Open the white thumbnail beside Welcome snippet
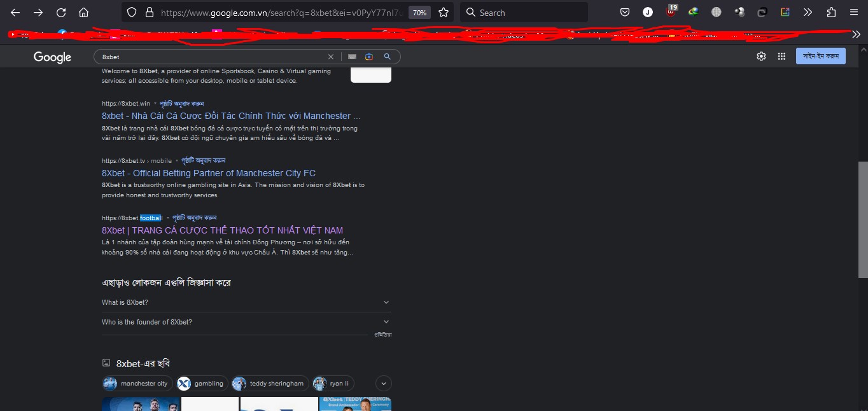 [371, 75]
